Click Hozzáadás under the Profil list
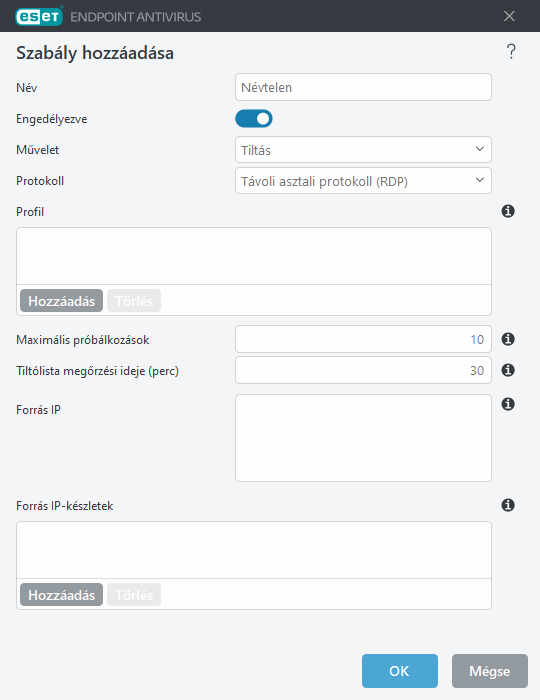 tap(62, 301)
